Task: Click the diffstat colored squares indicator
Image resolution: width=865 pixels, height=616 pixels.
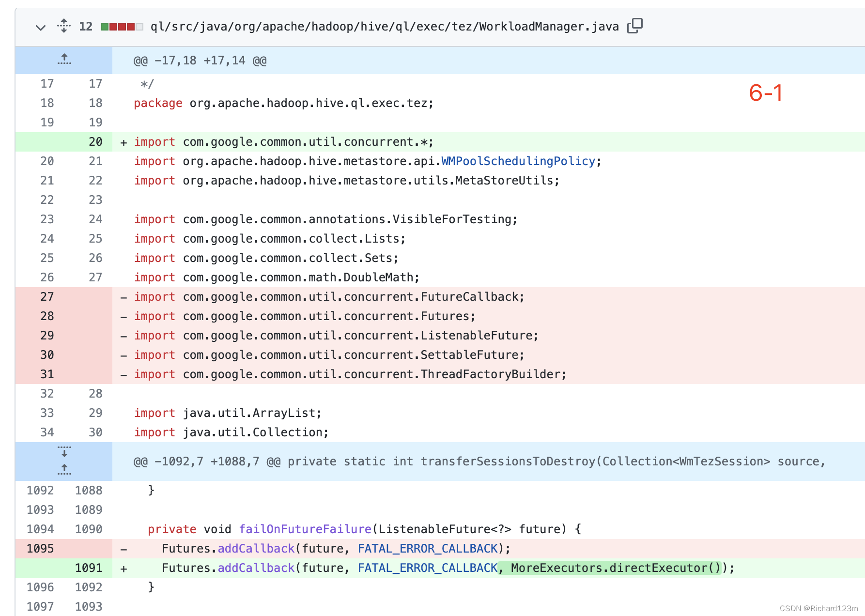Action: tap(122, 27)
